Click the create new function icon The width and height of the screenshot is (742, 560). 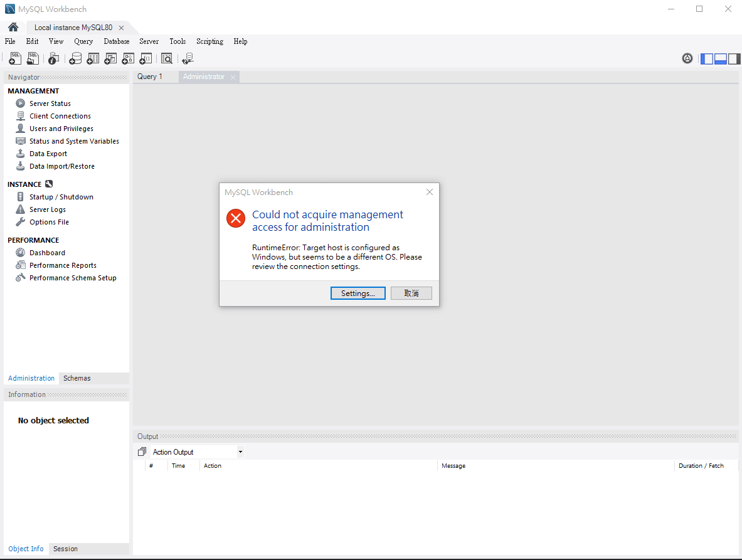146,58
